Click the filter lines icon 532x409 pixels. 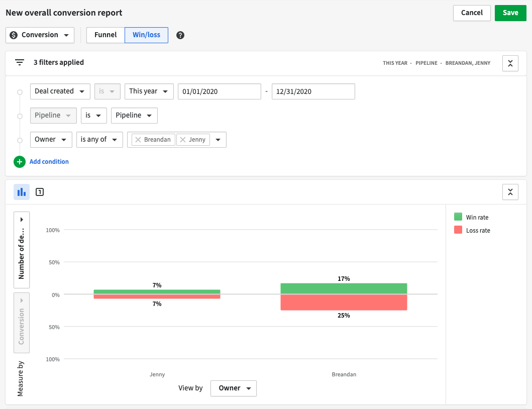[20, 62]
